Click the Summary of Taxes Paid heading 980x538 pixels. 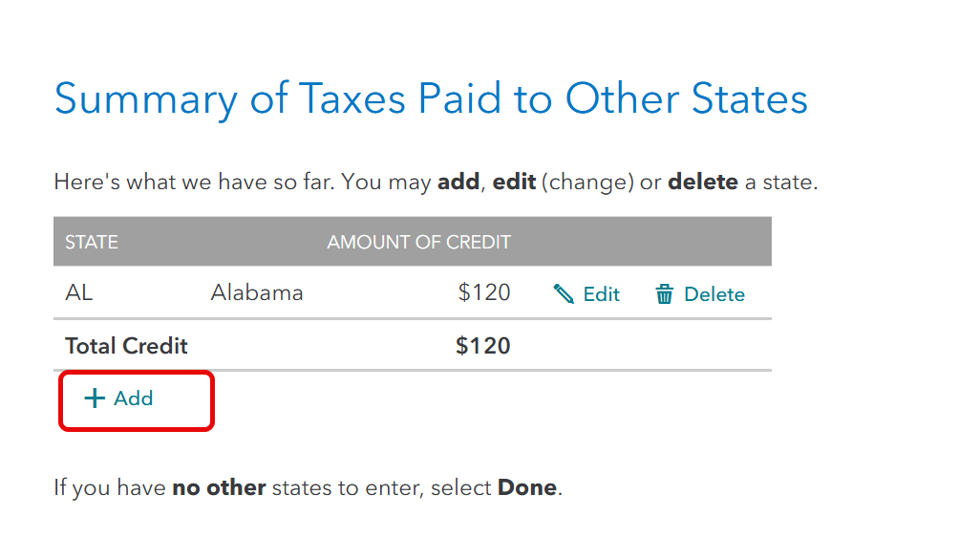(x=431, y=98)
